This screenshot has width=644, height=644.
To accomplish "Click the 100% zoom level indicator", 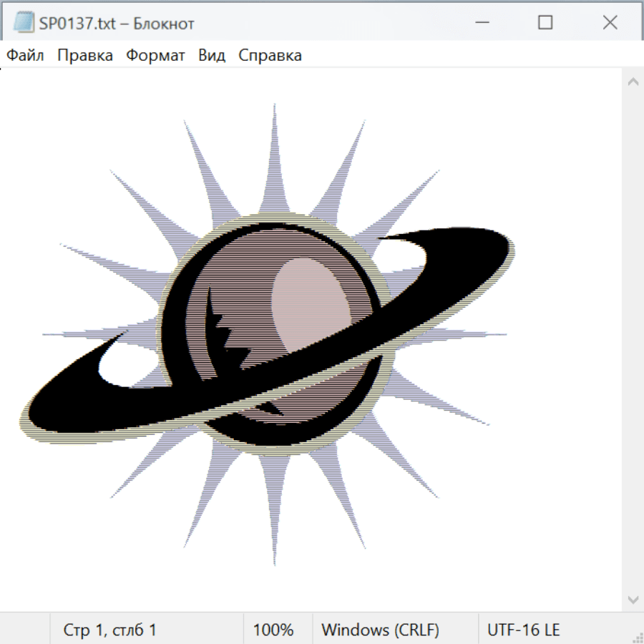I will (x=273, y=630).
